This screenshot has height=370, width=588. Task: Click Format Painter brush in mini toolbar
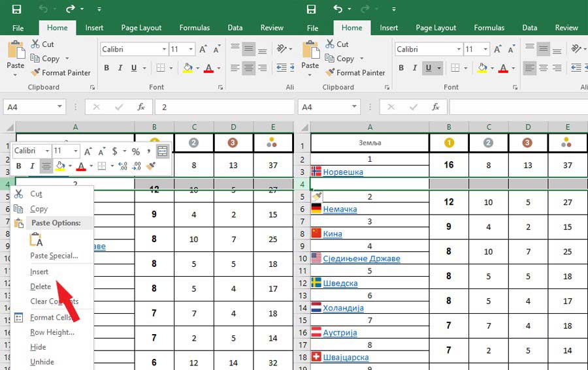pyautogui.click(x=151, y=166)
